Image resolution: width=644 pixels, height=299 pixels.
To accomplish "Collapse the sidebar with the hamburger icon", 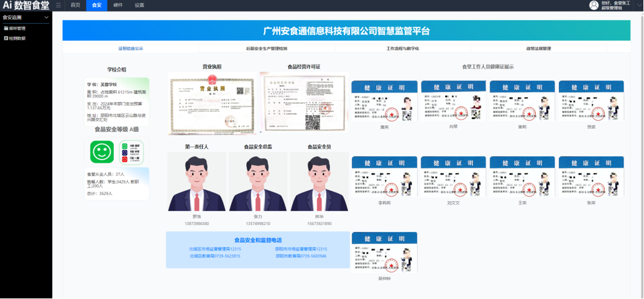I will (58, 6).
